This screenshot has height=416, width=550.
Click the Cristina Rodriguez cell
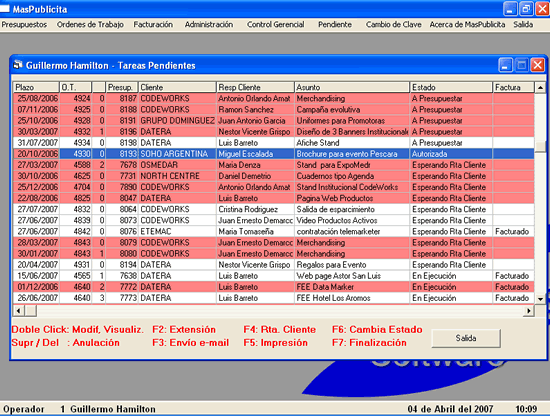coord(255,209)
